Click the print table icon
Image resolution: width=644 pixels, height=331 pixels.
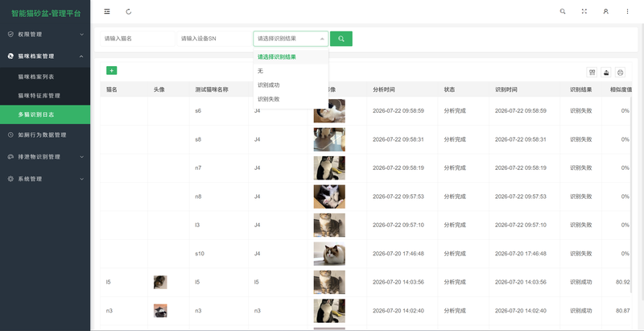(x=620, y=72)
